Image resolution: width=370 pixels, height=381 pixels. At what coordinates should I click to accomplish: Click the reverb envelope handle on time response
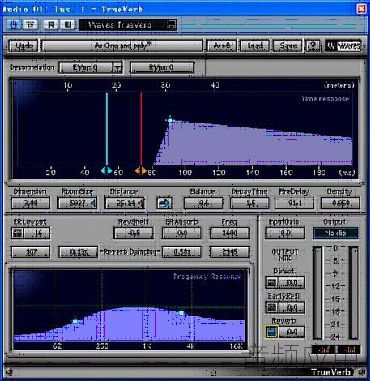pos(170,120)
